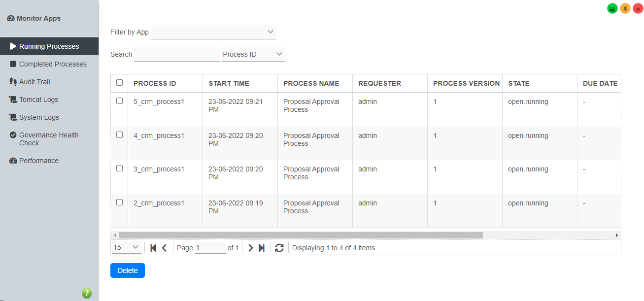Viewport: 644px width, 301px height.
Task: Refresh the running processes list
Action: pos(279,248)
